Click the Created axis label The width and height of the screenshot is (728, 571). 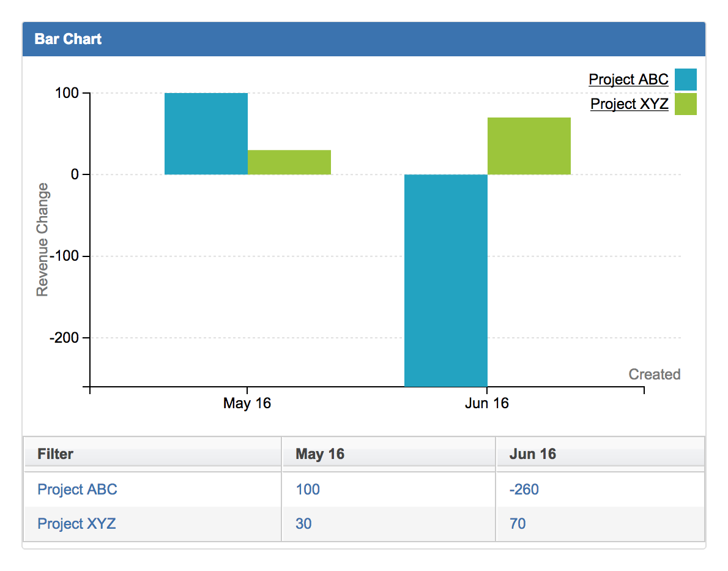point(654,374)
